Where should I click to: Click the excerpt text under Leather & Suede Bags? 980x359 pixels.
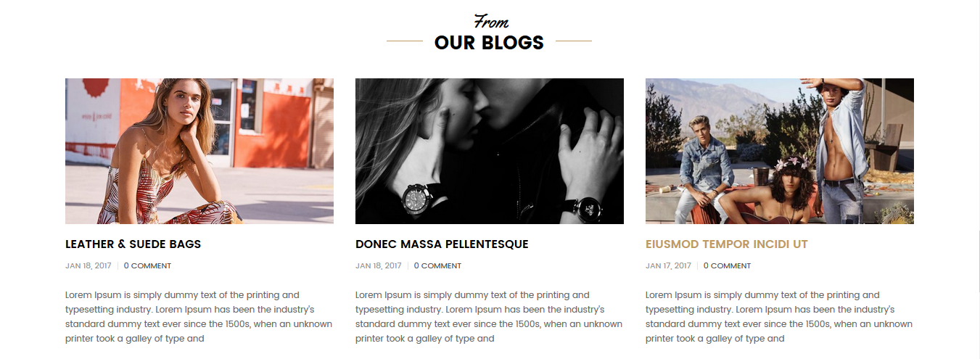tap(199, 317)
